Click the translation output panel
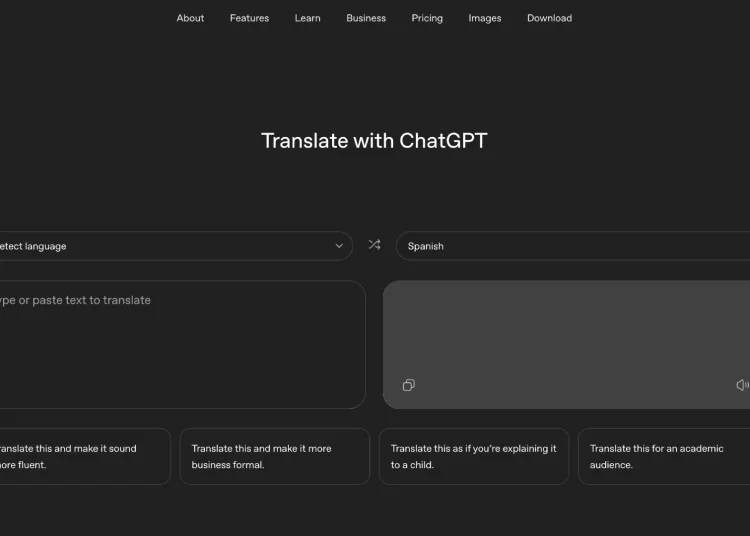Image resolution: width=750 pixels, height=536 pixels. 566,344
